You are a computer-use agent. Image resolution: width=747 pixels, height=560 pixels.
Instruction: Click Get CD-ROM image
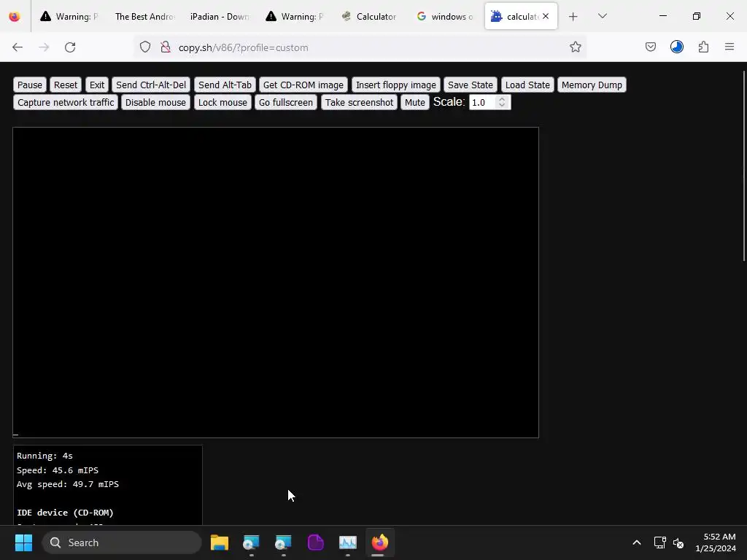coord(303,85)
